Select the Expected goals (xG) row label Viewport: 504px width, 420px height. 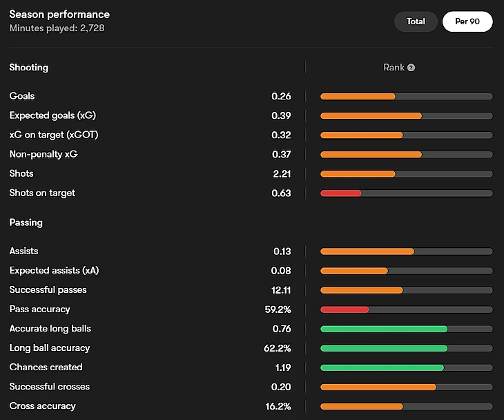tap(52, 115)
